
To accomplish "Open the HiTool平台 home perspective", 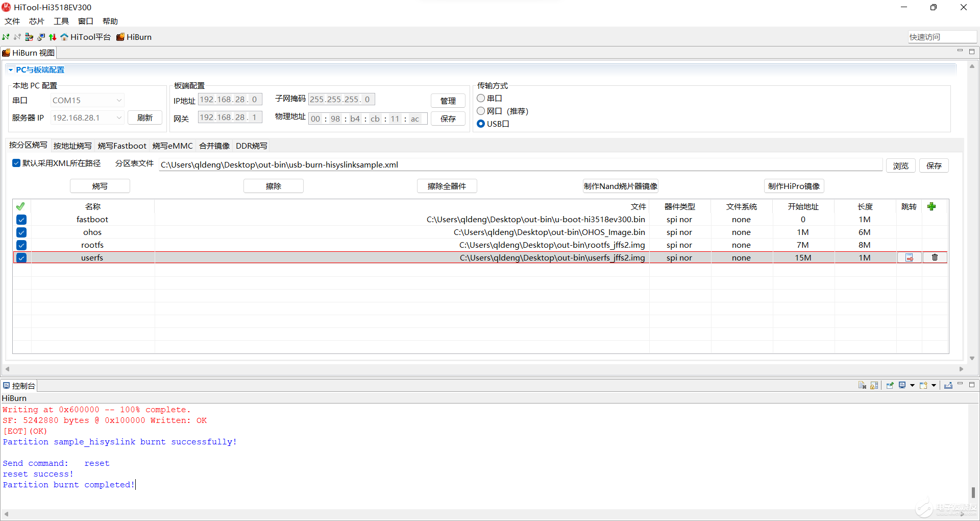I will click(85, 37).
